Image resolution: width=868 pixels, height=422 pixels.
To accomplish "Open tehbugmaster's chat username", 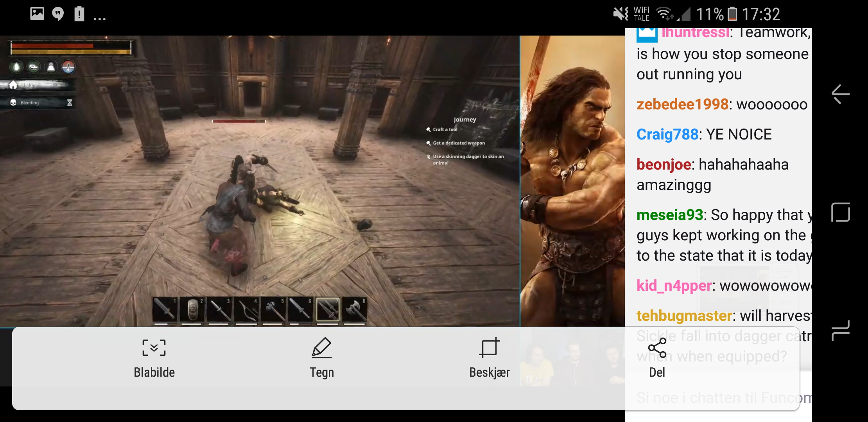I will [684, 316].
